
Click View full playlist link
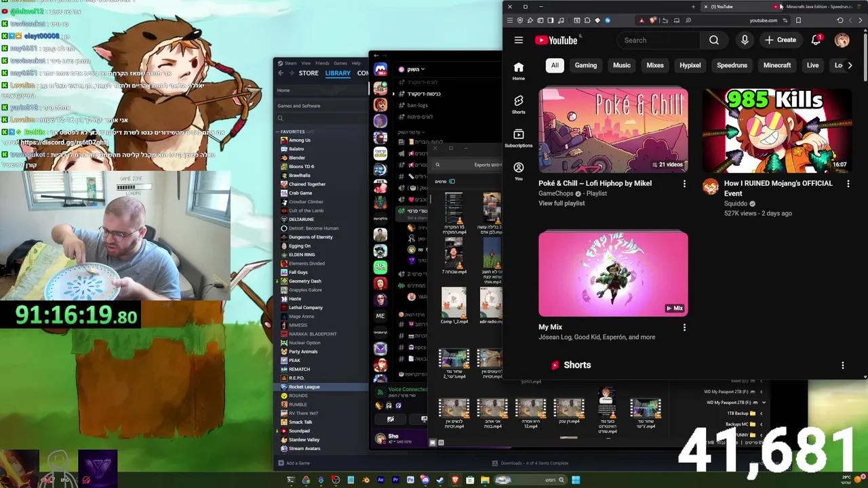561,203
